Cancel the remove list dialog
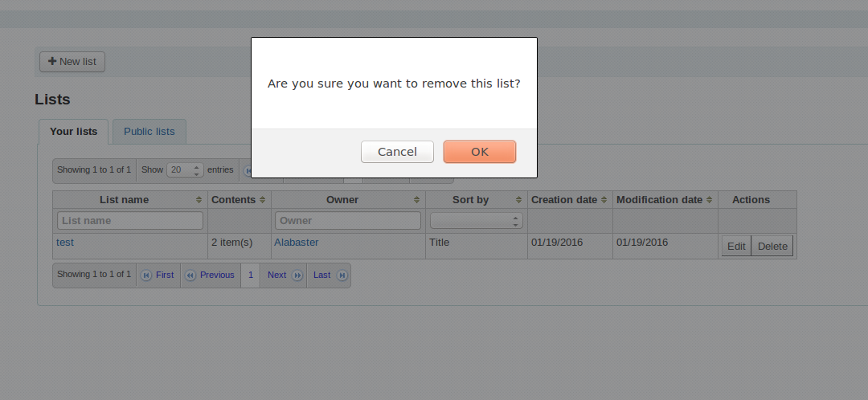 click(x=397, y=152)
